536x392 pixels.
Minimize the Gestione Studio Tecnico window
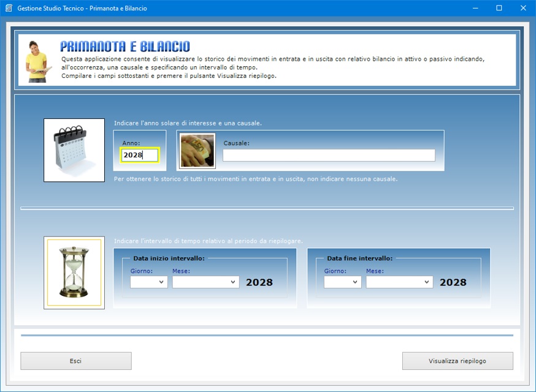coord(475,9)
